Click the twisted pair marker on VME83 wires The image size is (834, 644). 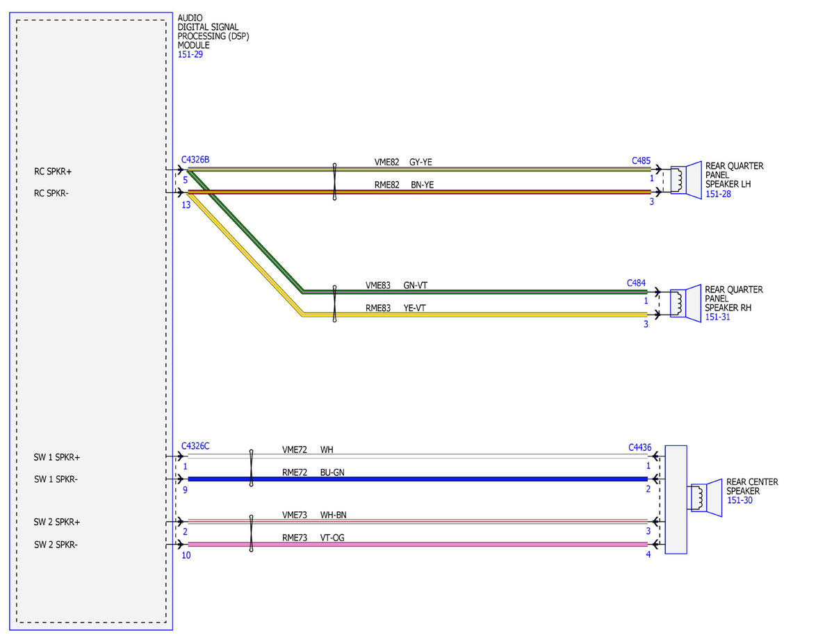click(335, 304)
